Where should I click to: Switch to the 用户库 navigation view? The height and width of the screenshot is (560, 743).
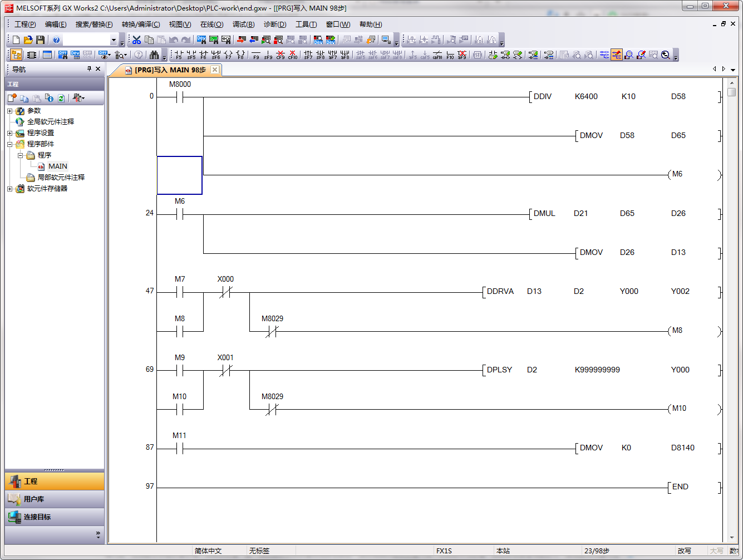point(55,499)
